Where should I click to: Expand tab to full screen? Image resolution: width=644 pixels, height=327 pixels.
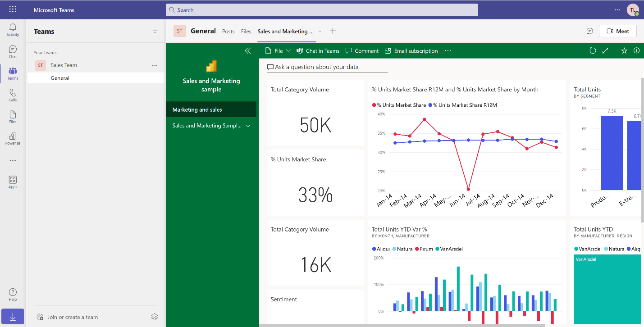(x=605, y=51)
